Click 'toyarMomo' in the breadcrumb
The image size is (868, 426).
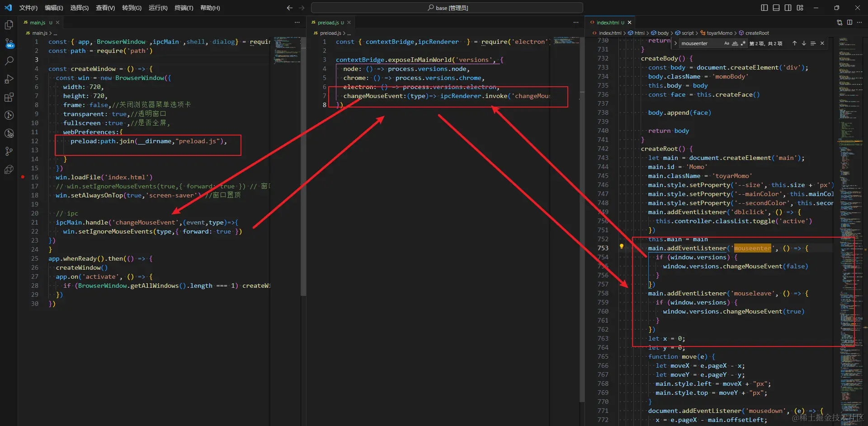[719, 33]
